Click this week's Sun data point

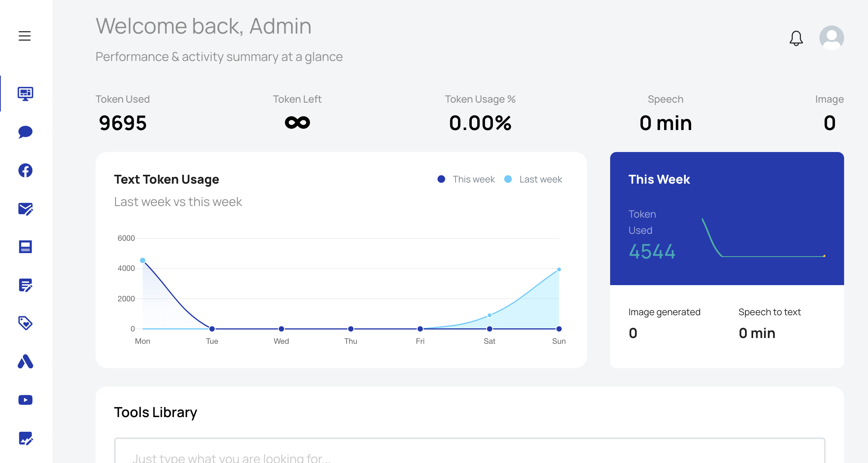(559, 329)
